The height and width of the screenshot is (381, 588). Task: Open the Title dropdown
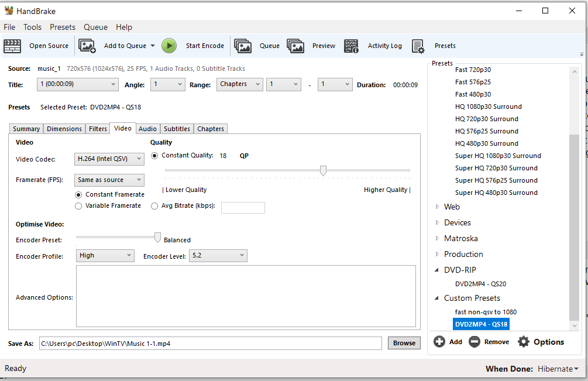click(78, 84)
